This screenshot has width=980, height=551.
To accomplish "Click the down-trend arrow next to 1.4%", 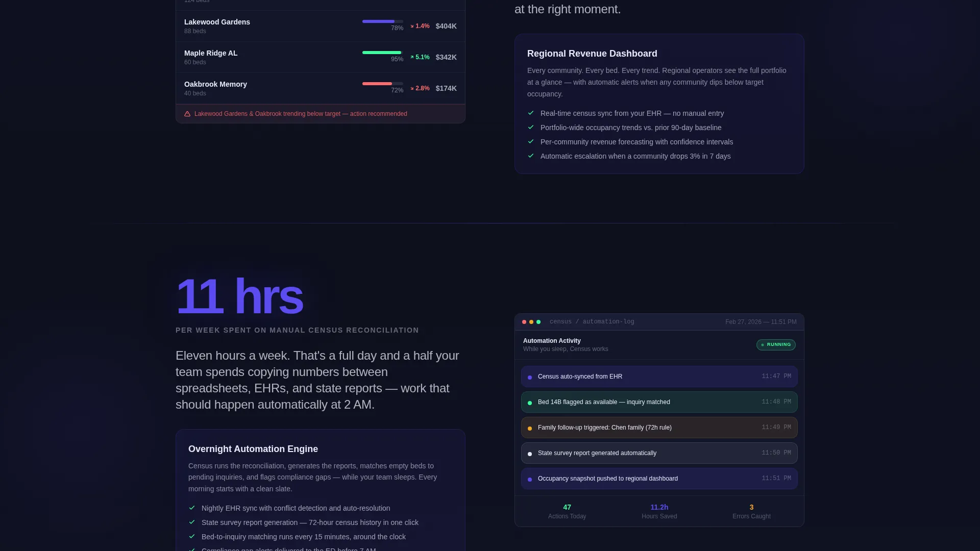I will (x=412, y=26).
